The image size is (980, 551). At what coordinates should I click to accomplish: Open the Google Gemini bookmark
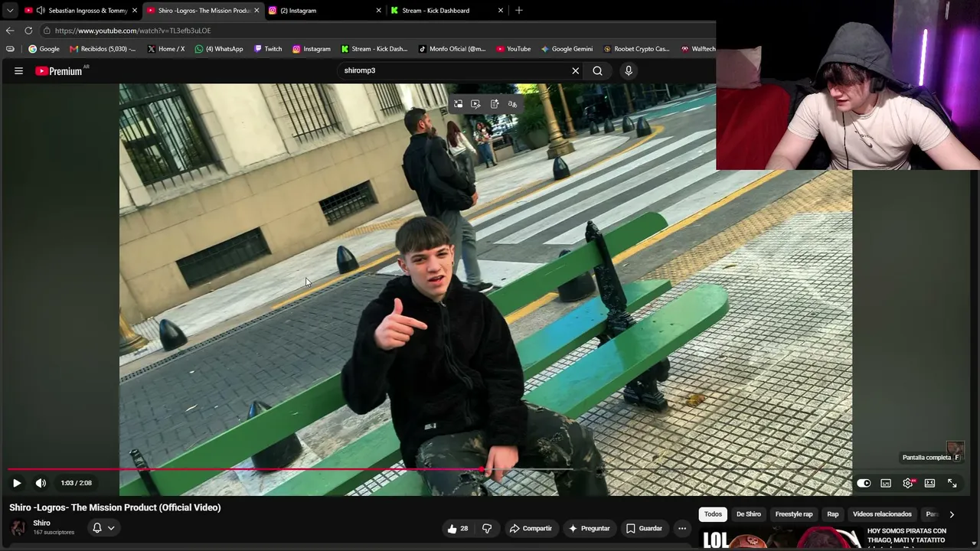click(x=567, y=49)
